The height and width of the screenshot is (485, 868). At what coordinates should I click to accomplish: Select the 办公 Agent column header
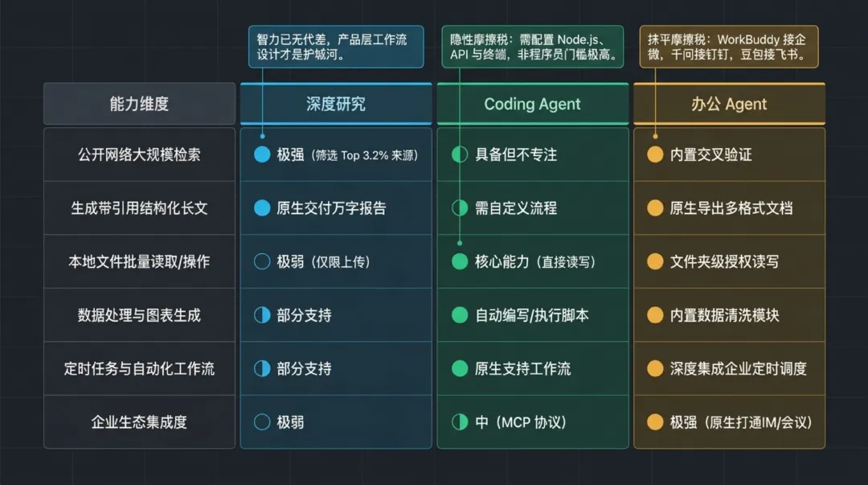(x=729, y=104)
